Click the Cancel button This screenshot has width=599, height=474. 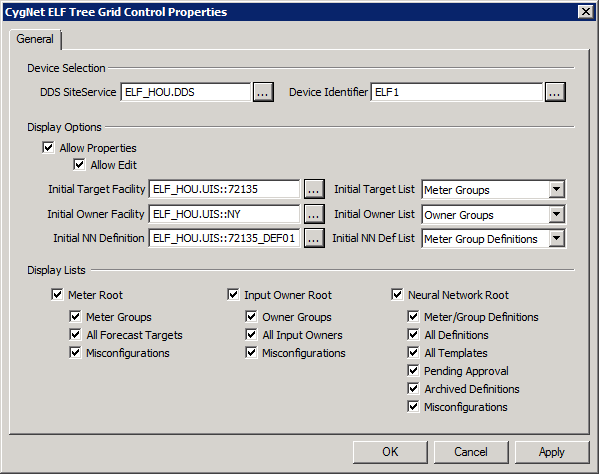tap(471, 452)
